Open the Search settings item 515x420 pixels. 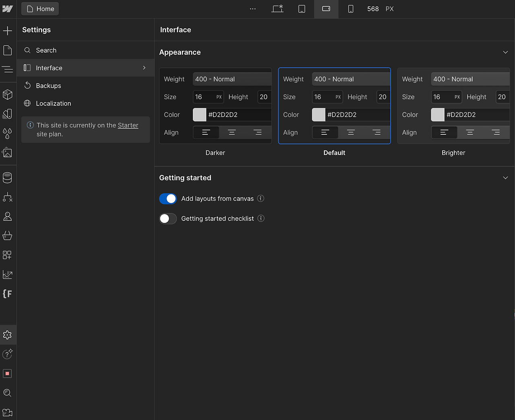tap(86, 50)
